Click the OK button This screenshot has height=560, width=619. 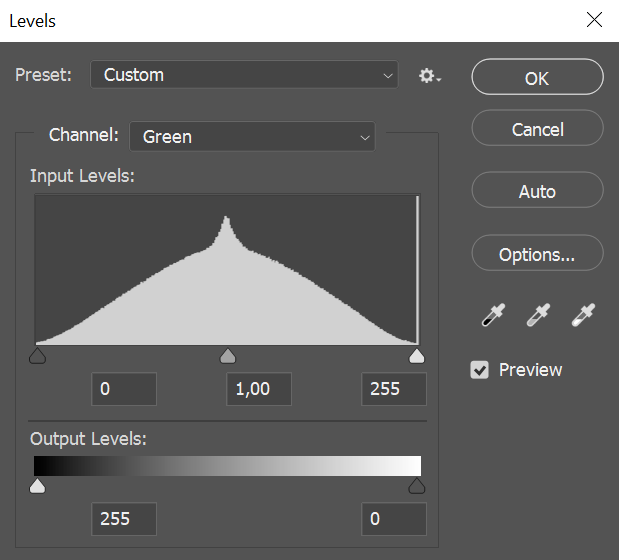coord(537,77)
